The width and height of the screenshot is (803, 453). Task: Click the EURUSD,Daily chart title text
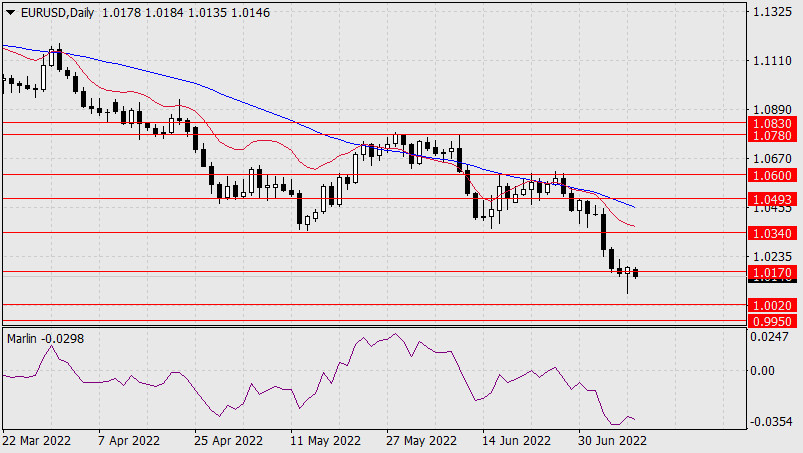(57, 13)
